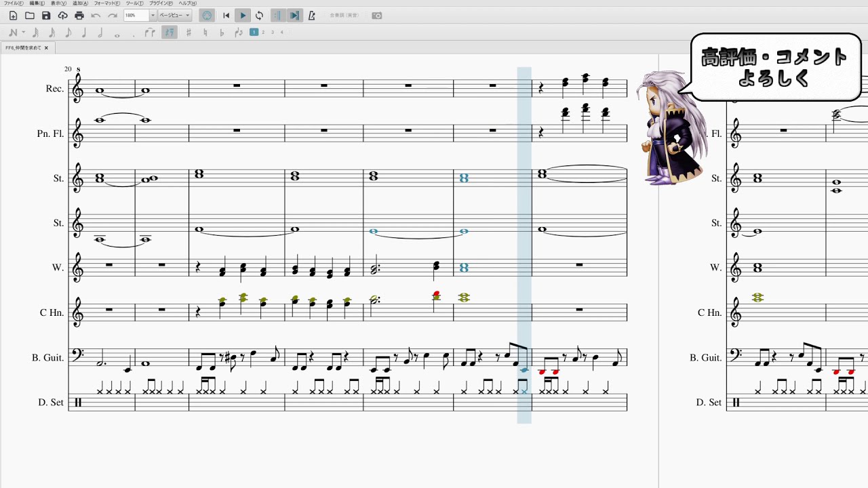The width and height of the screenshot is (868, 488).
Task: Toggle pan score during playback
Action: coord(294,16)
